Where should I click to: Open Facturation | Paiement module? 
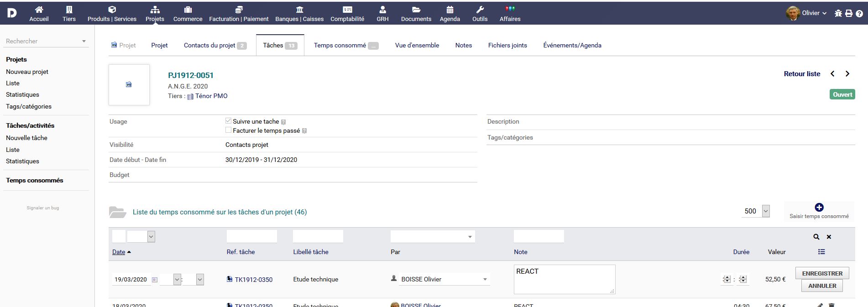(239, 14)
